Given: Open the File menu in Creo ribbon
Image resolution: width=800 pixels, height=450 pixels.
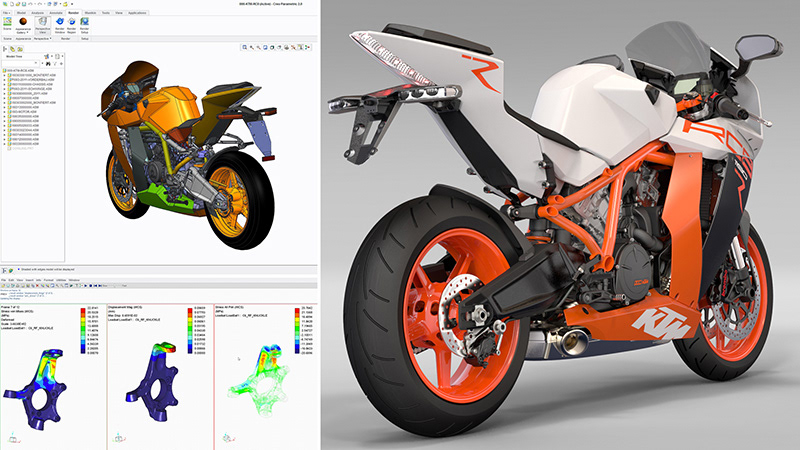Looking at the screenshot, I should point(6,13).
